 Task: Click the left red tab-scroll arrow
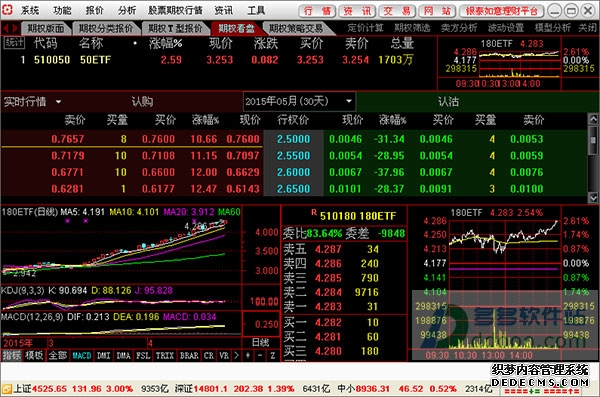(6, 28)
